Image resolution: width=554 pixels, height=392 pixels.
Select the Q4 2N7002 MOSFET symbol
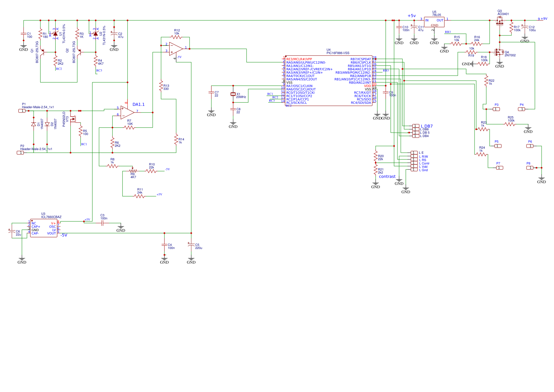(x=499, y=53)
